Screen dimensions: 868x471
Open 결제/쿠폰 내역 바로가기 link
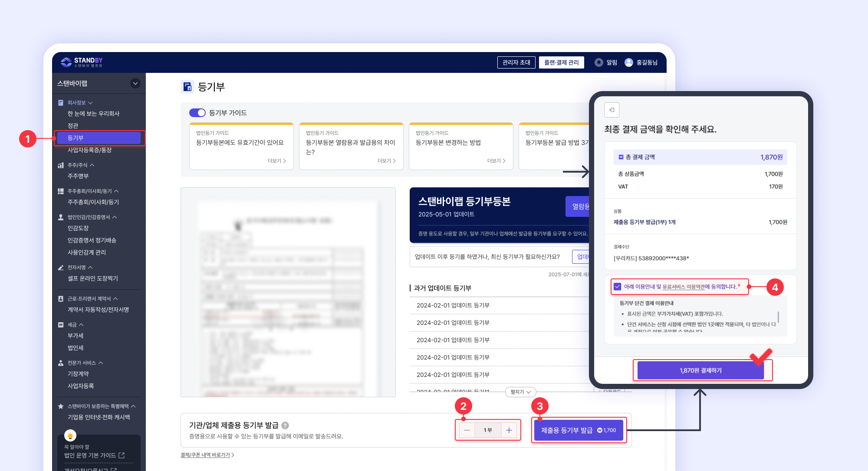point(207,455)
